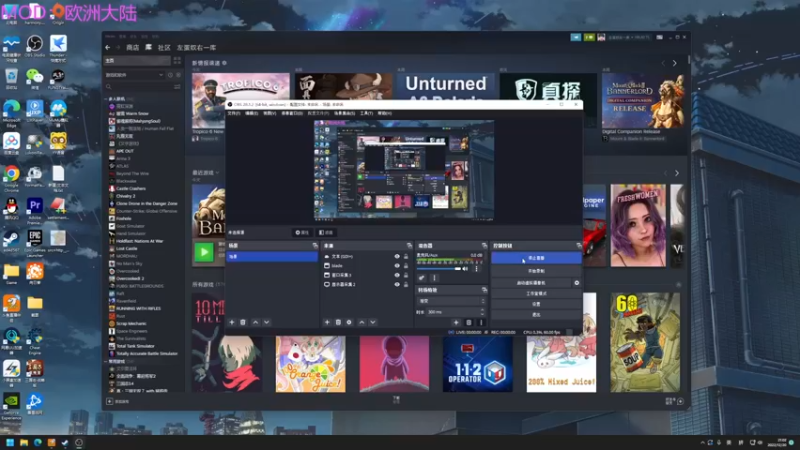
Task: Delete the selected scene with trash icon
Action: coord(243,322)
